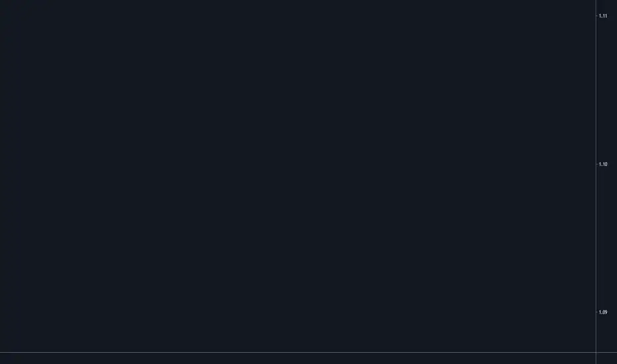The image size is (617, 364).
Task: Click the 1.09 price scale label
Action: click(x=603, y=312)
